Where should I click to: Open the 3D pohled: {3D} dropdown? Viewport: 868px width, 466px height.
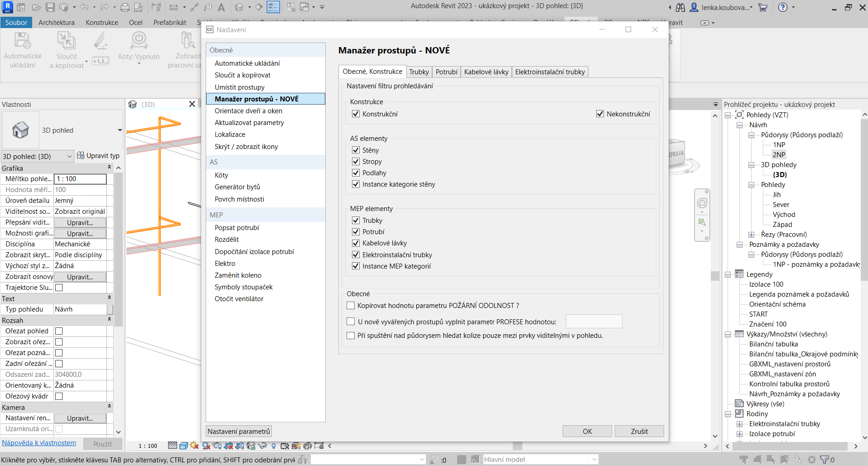(37, 156)
